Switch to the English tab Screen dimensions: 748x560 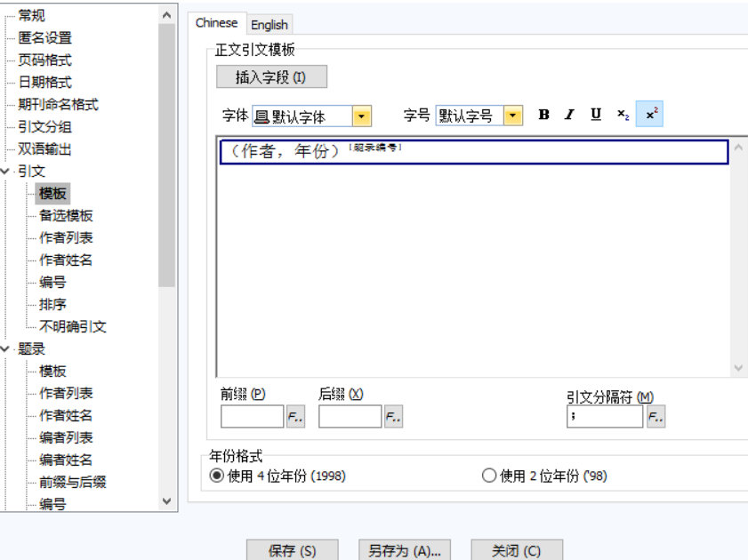[269, 25]
